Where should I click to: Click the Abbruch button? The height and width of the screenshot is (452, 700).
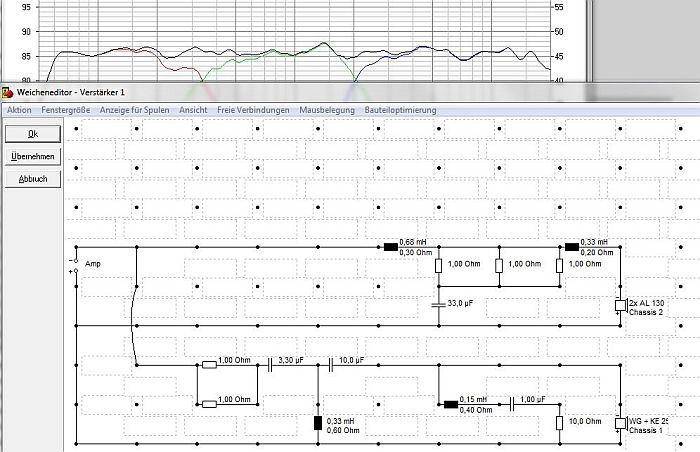tap(33, 179)
